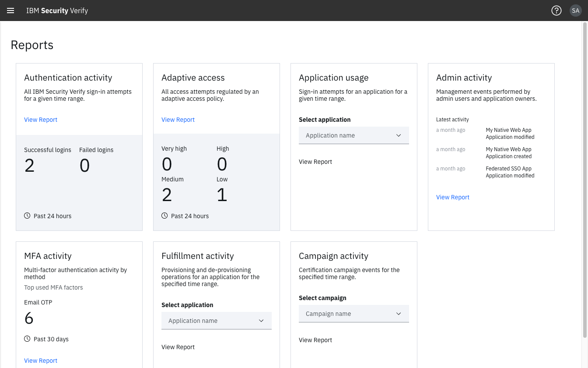Open the SA user avatar menu
The height and width of the screenshot is (368, 588).
click(x=575, y=11)
